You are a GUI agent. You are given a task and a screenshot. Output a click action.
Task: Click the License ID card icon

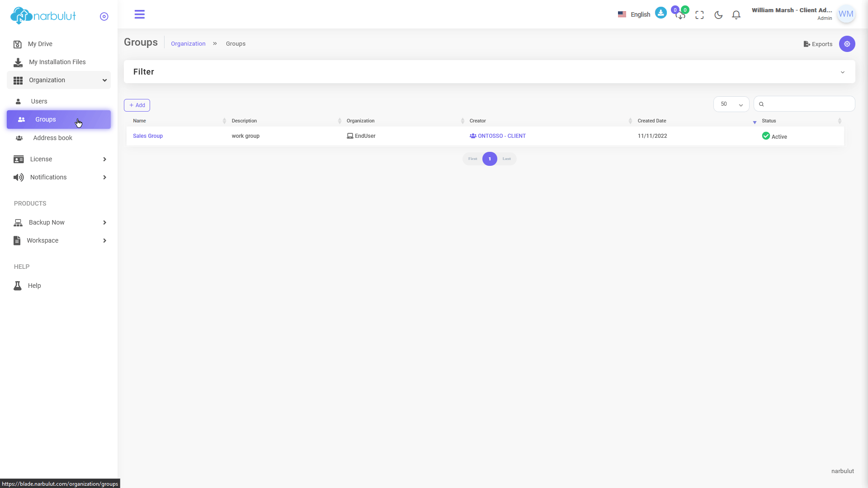click(19, 160)
